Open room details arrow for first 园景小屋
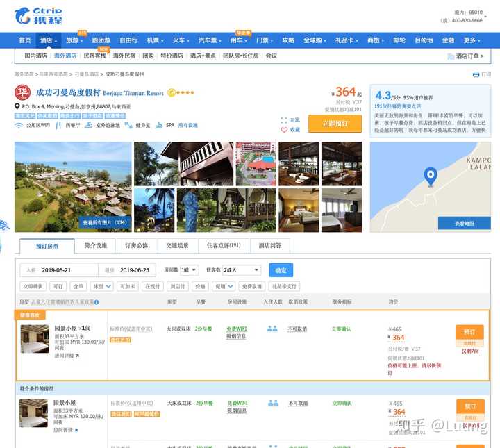The image size is (500, 448). 77,356
